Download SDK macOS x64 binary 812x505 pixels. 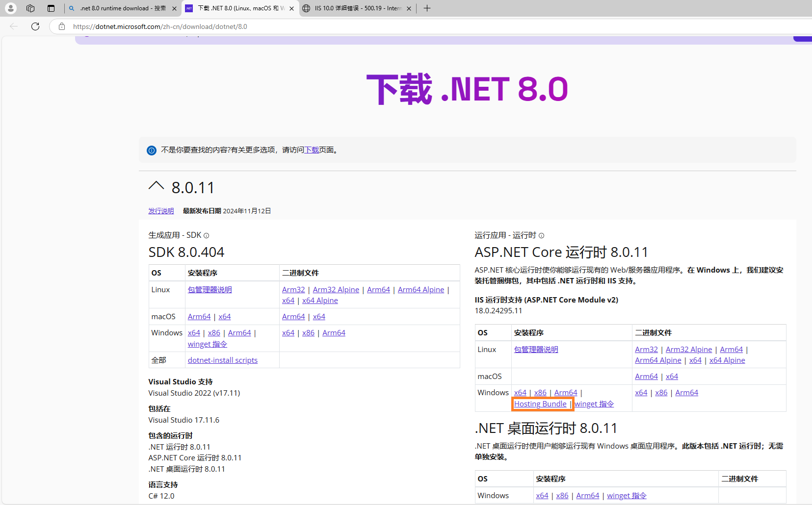click(319, 317)
